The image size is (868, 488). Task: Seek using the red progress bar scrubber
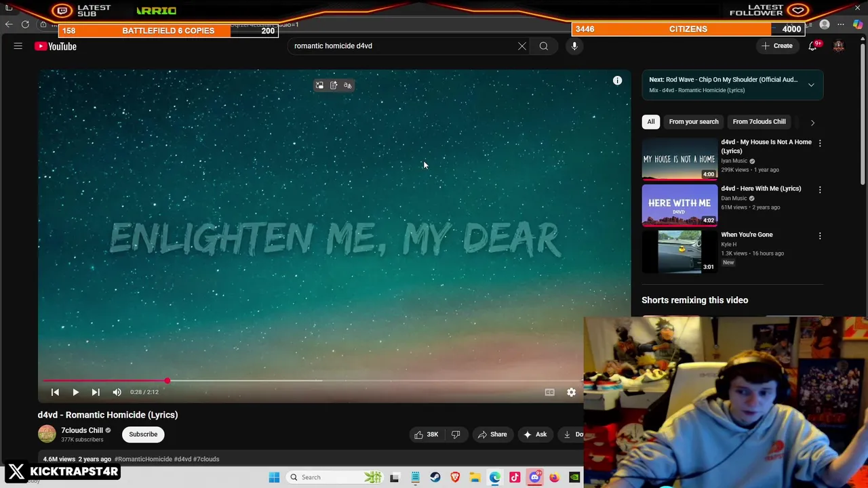pos(167,381)
